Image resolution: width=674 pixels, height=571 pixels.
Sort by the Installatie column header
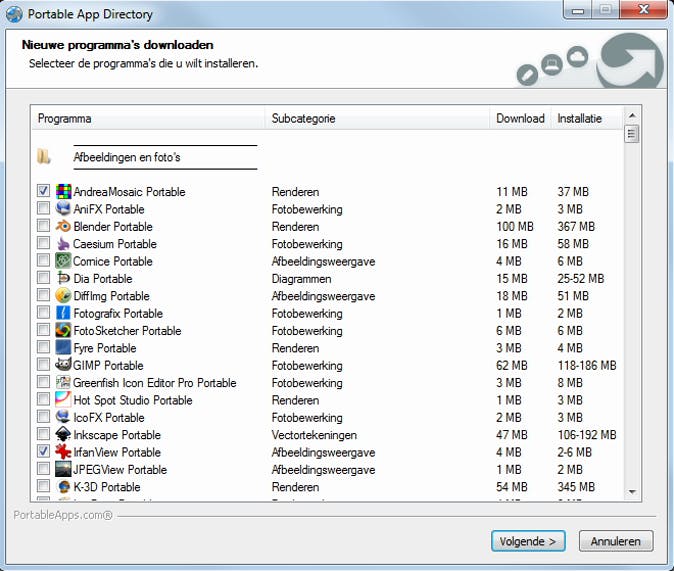tap(587, 118)
